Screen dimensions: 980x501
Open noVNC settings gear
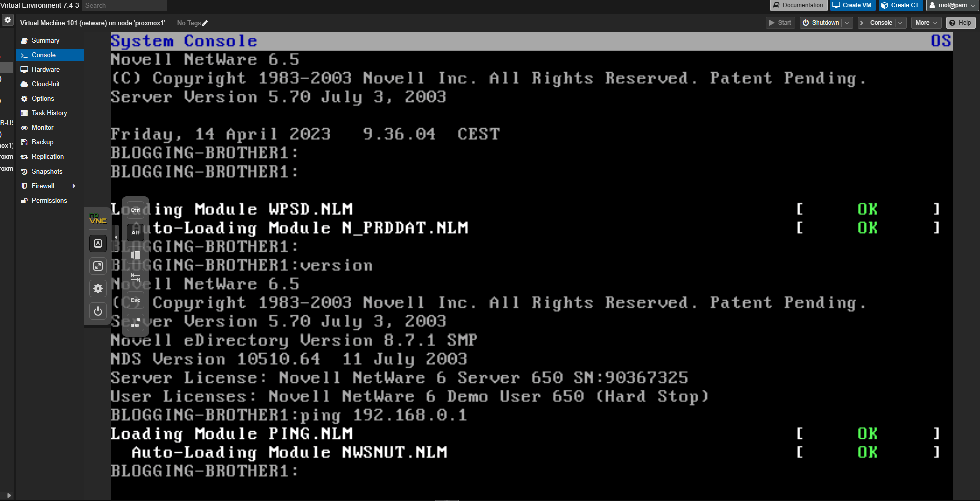tap(98, 289)
